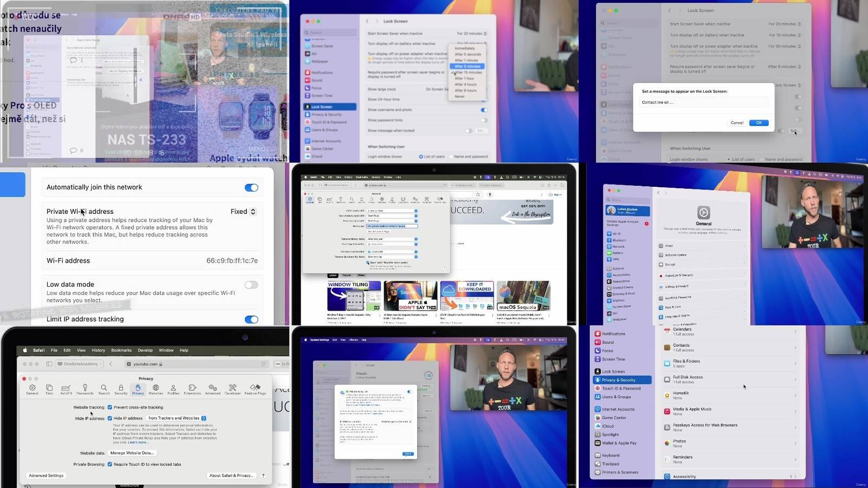Open Tabs pane in Safari Privacy window

[x=49, y=389]
